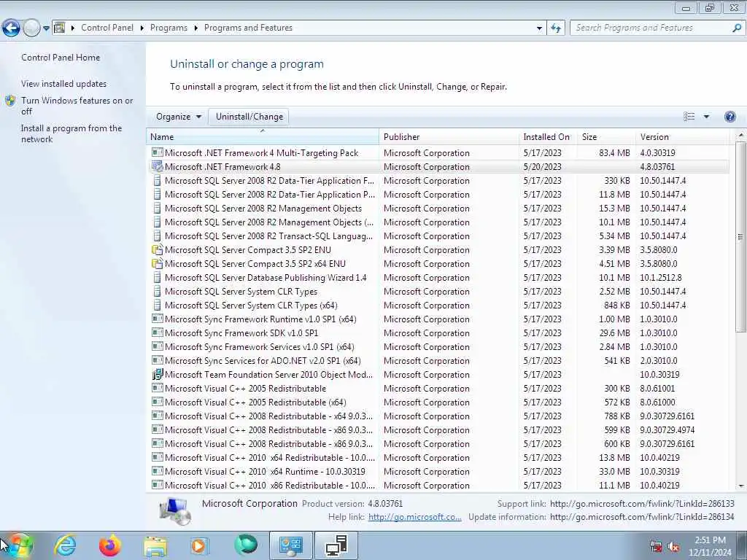Click icon of Sync Framework Runtime v1.0 SP1 (x64)

[158, 319]
